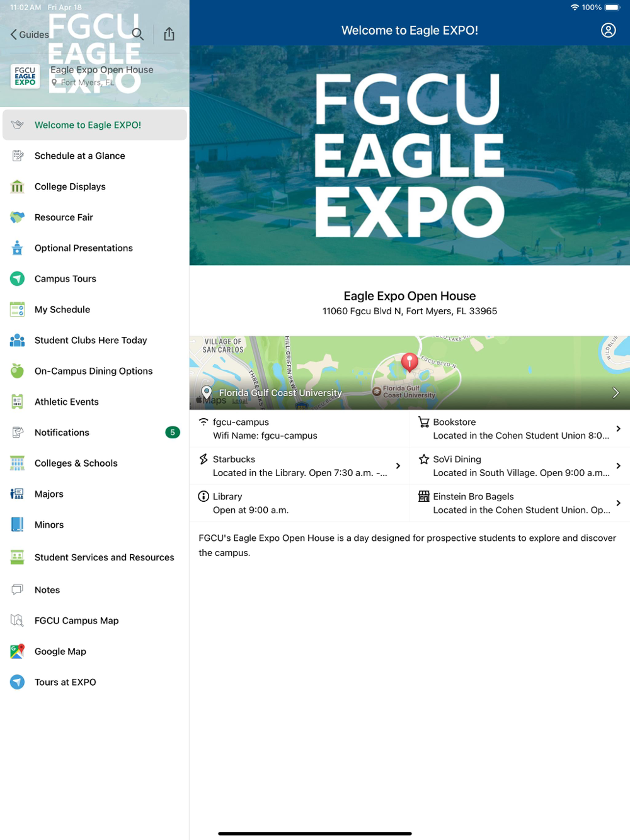Image resolution: width=630 pixels, height=840 pixels.
Task: Open Campus Tours
Action: tap(94, 279)
